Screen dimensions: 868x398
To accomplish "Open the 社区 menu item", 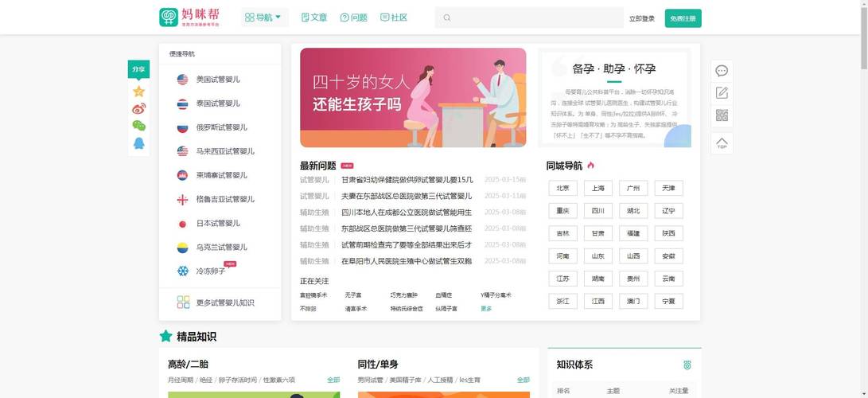I will [x=394, y=18].
